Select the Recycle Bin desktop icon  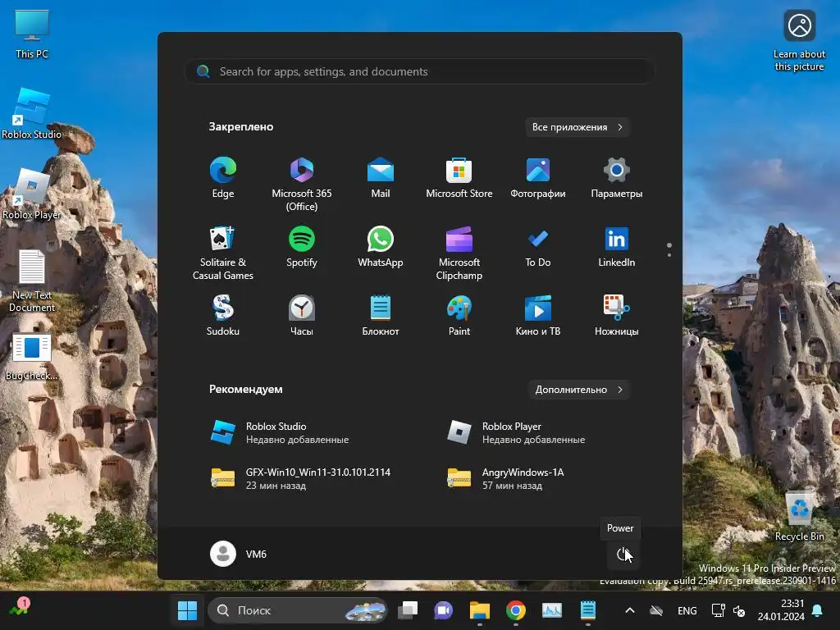click(x=799, y=516)
